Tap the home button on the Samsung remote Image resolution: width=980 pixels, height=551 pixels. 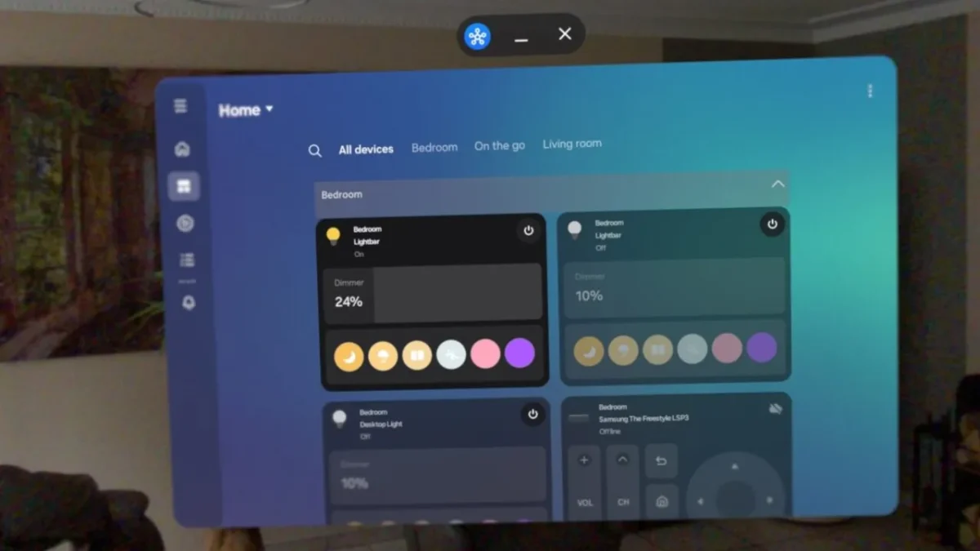661,502
